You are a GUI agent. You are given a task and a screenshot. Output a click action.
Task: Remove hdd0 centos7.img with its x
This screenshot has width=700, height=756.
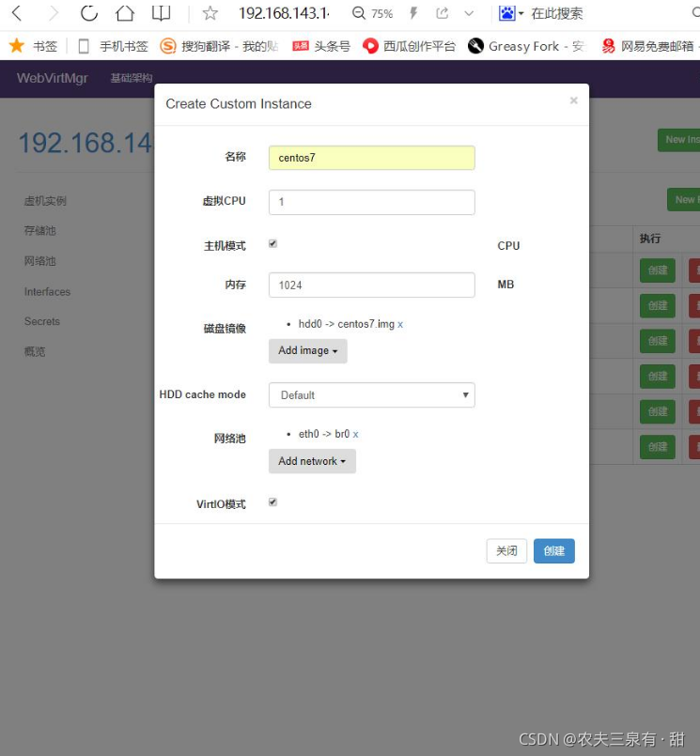point(400,325)
